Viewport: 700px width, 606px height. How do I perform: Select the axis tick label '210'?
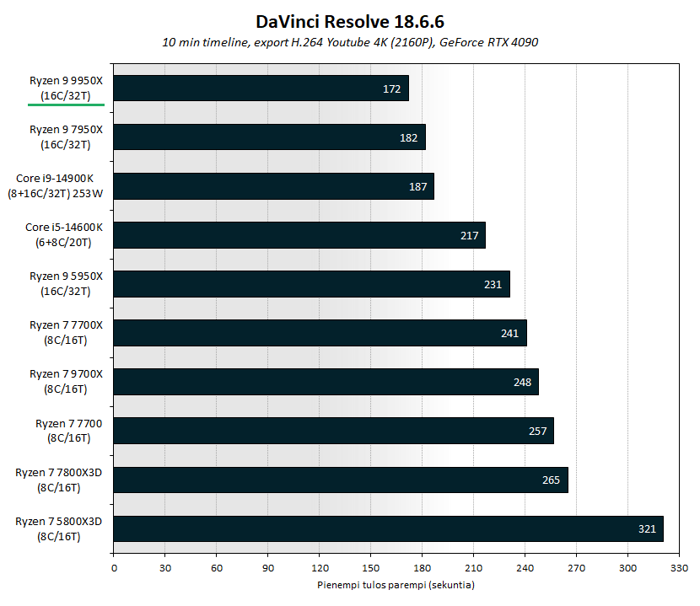click(474, 568)
